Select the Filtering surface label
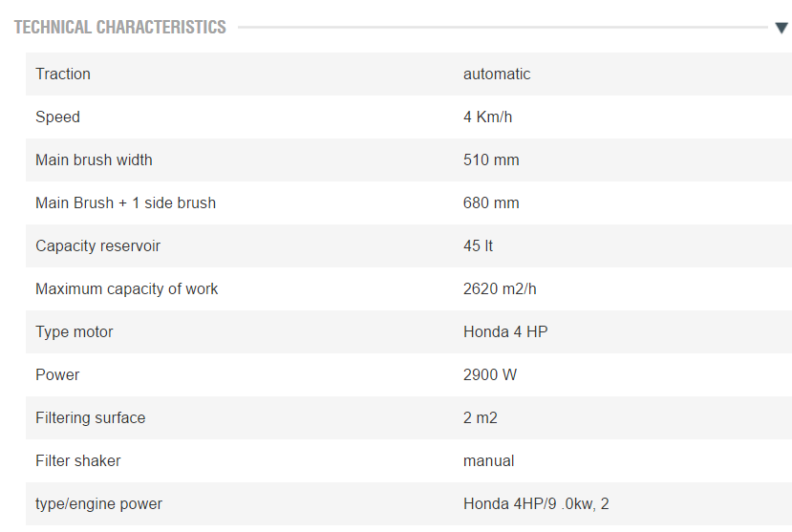792x532 pixels. click(x=91, y=418)
